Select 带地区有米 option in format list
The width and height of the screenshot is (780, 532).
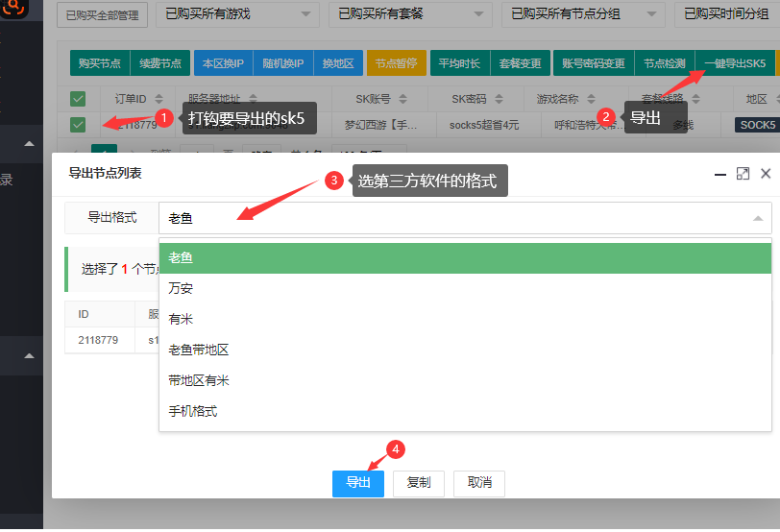[x=465, y=381]
